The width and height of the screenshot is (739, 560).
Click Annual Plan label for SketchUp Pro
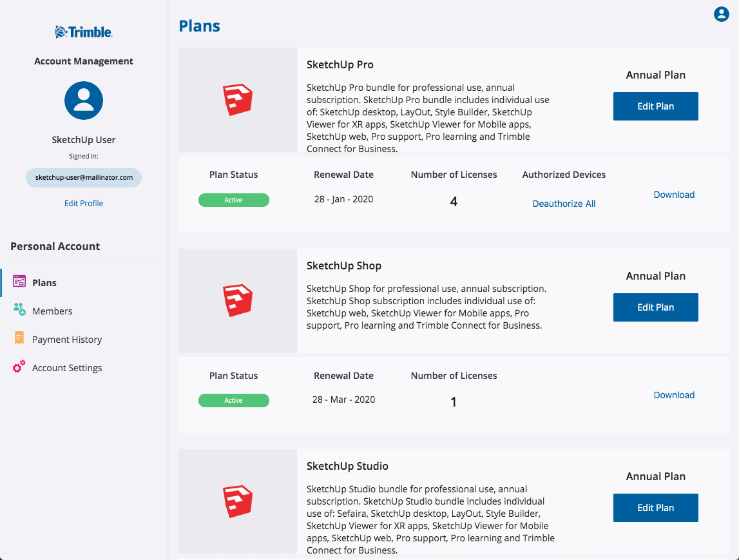point(656,75)
